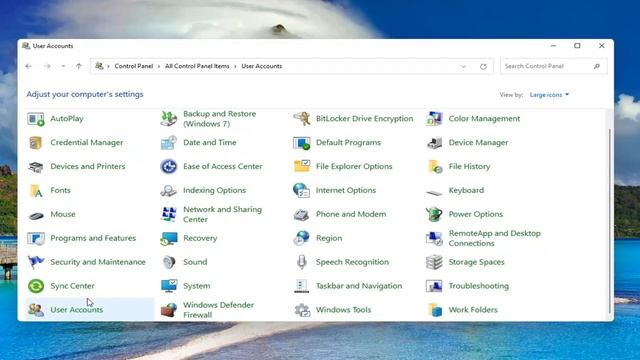Image resolution: width=640 pixels, height=360 pixels.
Task: Click the Back navigation arrow
Action: [28, 66]
